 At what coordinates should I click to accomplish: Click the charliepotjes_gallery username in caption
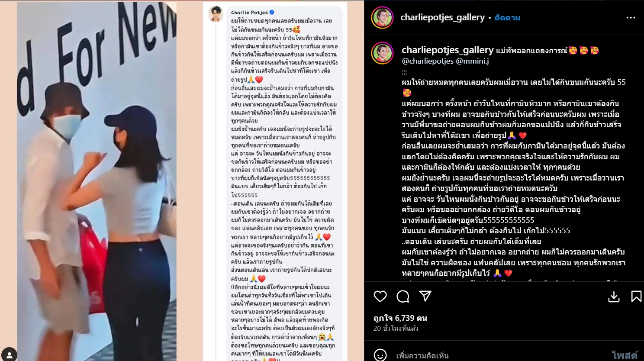click(448, 50)
